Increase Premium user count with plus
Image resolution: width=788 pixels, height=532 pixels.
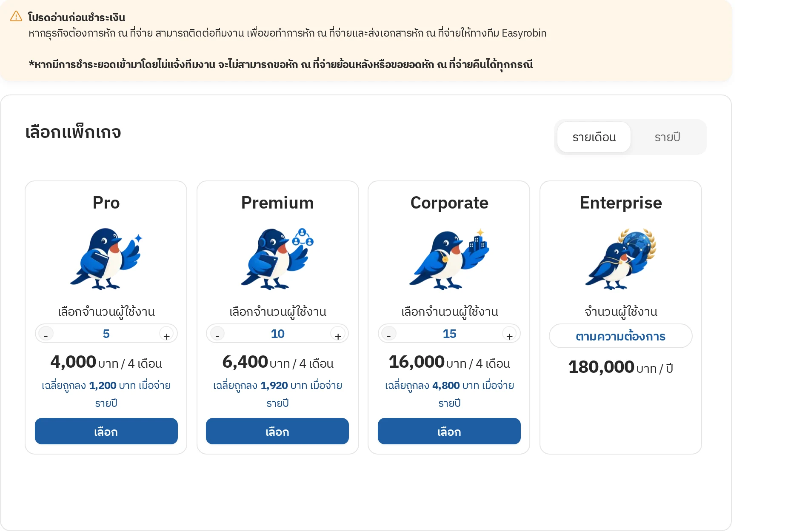pos(338,334)
